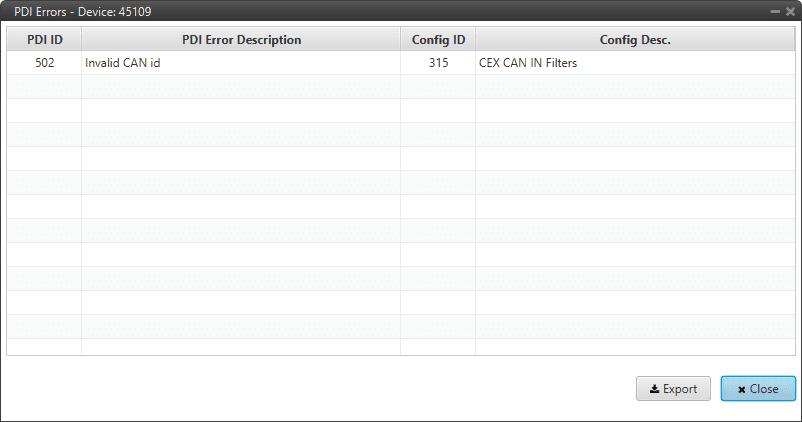The image size is (802, 422).
Task: Click the Config ID column header
Action: (438, 40)
